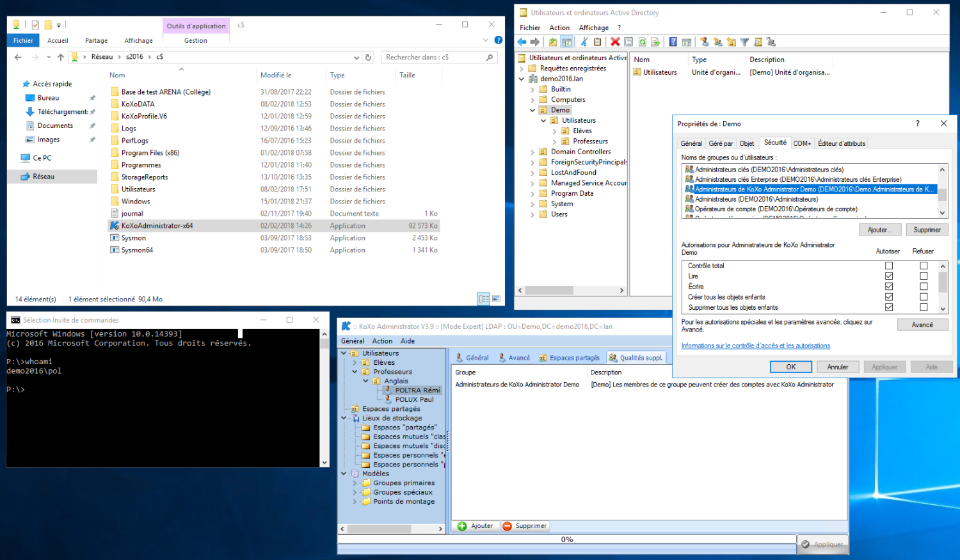
Task: Collapse Professeurs node in KoXo Administrator tree
Action: 355,372
